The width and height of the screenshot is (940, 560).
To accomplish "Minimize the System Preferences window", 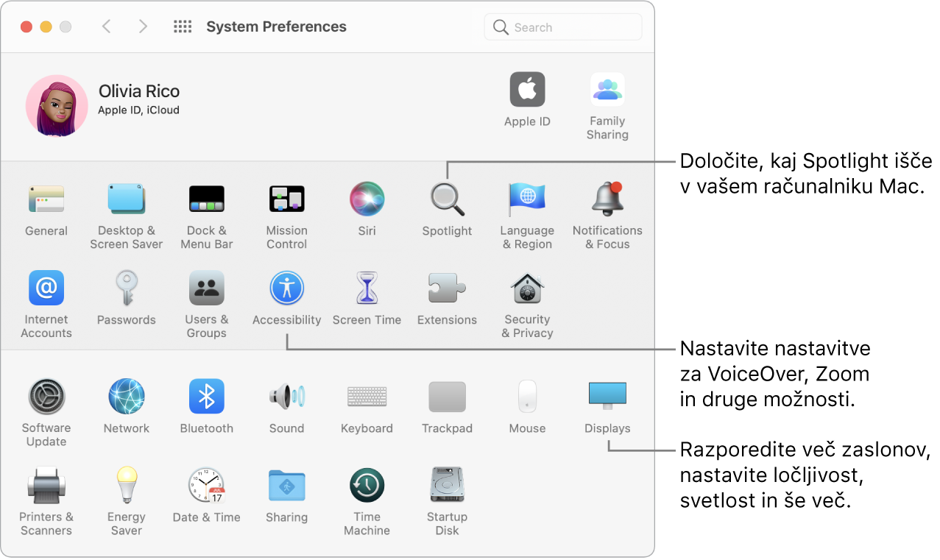I will [46, 26].
